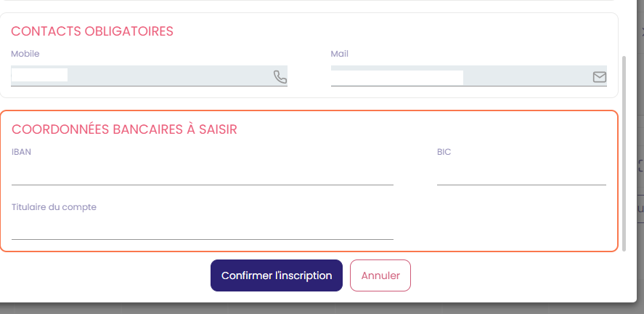Click the phone icon in Mobile field
This screenshot has height=314, width=644.
(280, 77)
